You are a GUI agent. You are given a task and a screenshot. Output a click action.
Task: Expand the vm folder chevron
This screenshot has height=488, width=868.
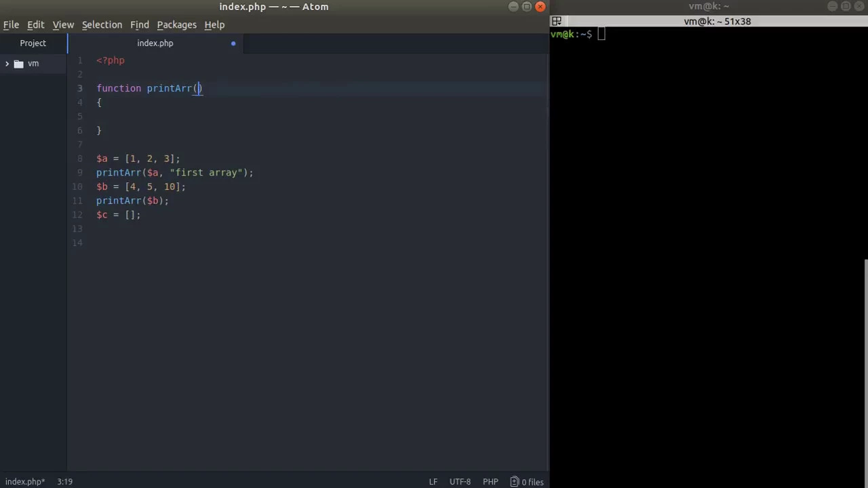point(7,64)
